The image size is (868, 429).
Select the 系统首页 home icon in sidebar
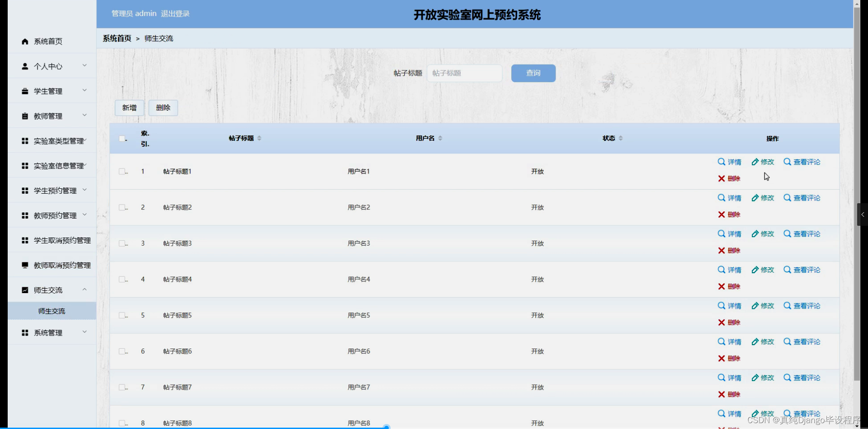click(x=24, y=41)
